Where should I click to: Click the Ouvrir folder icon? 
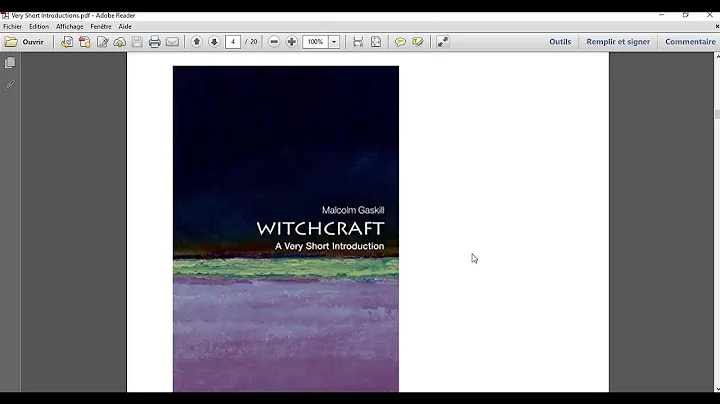(11, 42)
